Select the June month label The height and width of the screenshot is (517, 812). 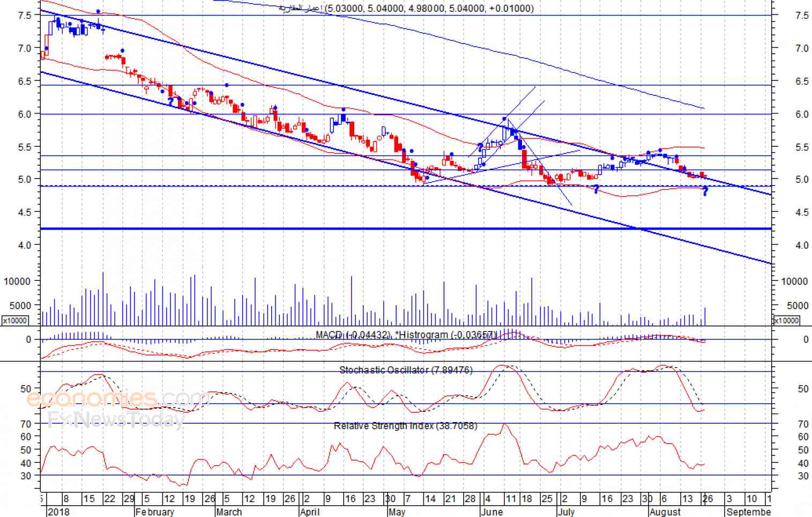pyautogui.click(x=492, y=512)
